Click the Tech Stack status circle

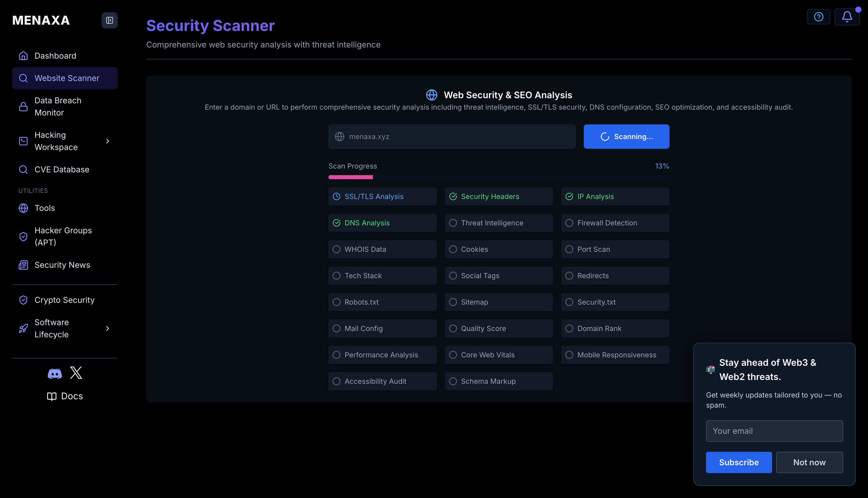pos(337,276)
